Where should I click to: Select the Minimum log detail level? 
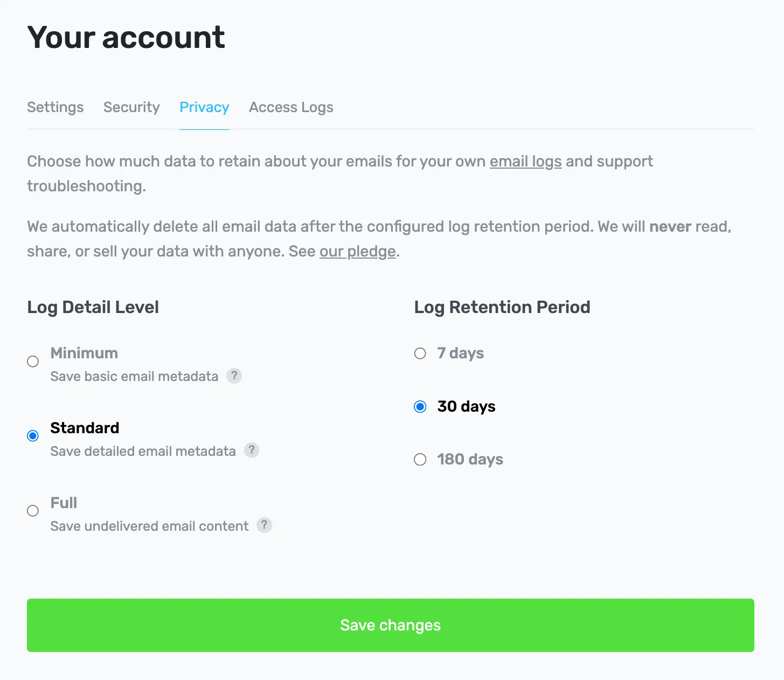(32, 361)
